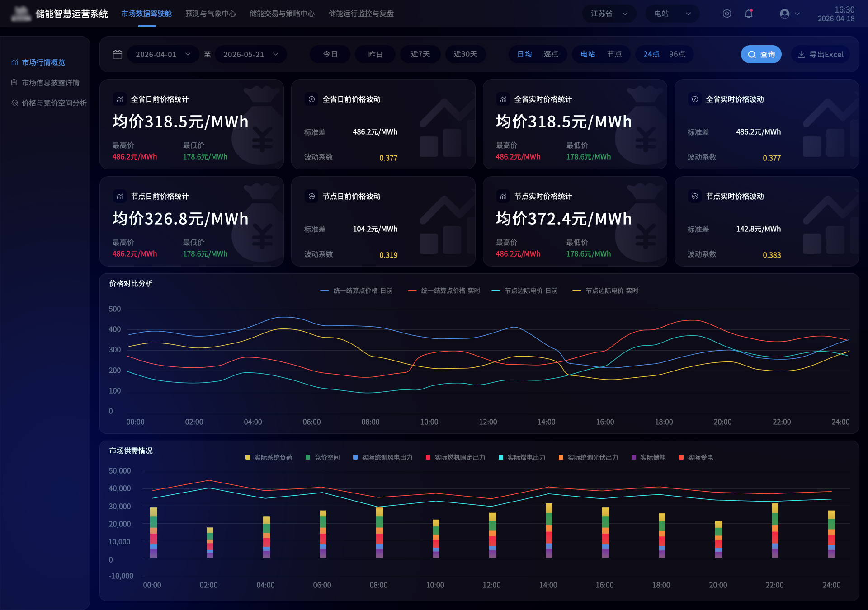This screenshot has height=610, width=868.
Task: Open the 江苏省 province dropdown
Action: (x=609, y=14)
